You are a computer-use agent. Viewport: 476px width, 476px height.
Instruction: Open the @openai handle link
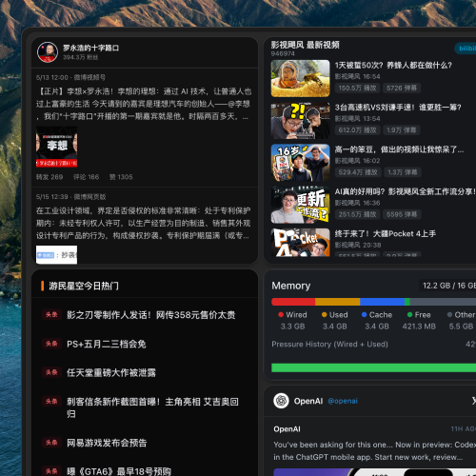pos(343,401)
